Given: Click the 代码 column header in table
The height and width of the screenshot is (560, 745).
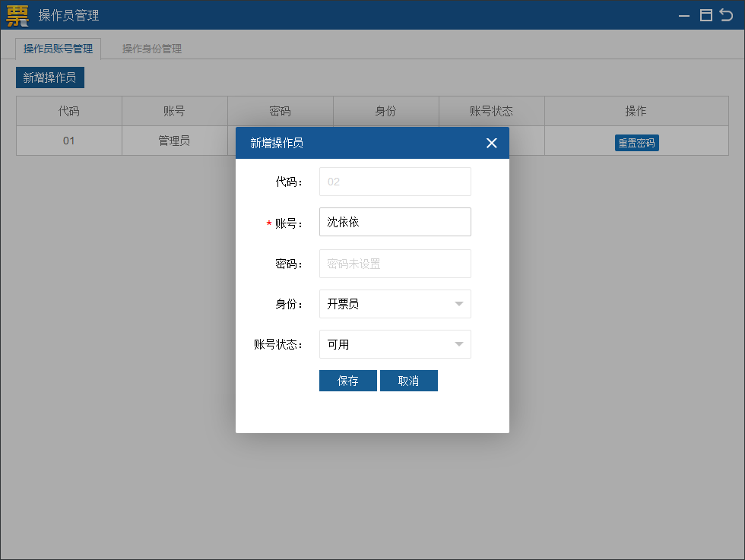Looking at the screenshot, I should (x=69, y=111).
